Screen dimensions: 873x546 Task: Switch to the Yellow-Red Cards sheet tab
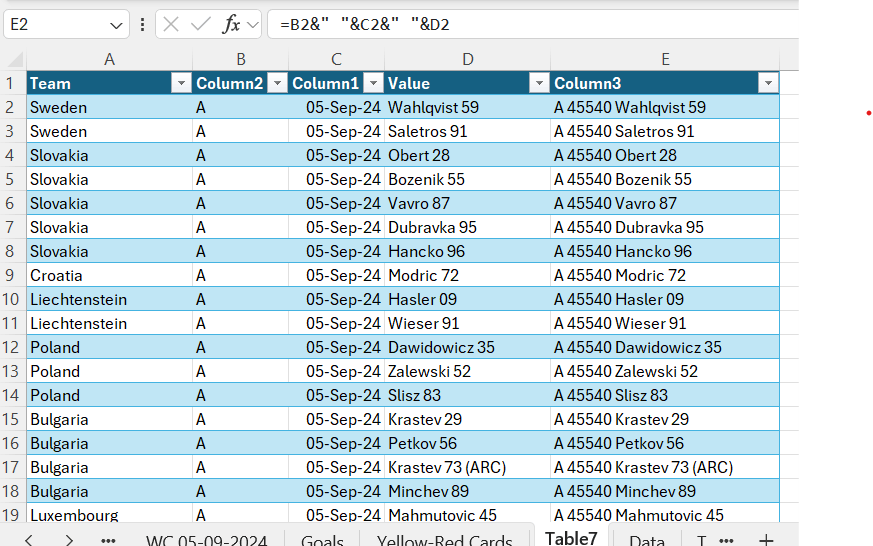[x=444, y=540]
